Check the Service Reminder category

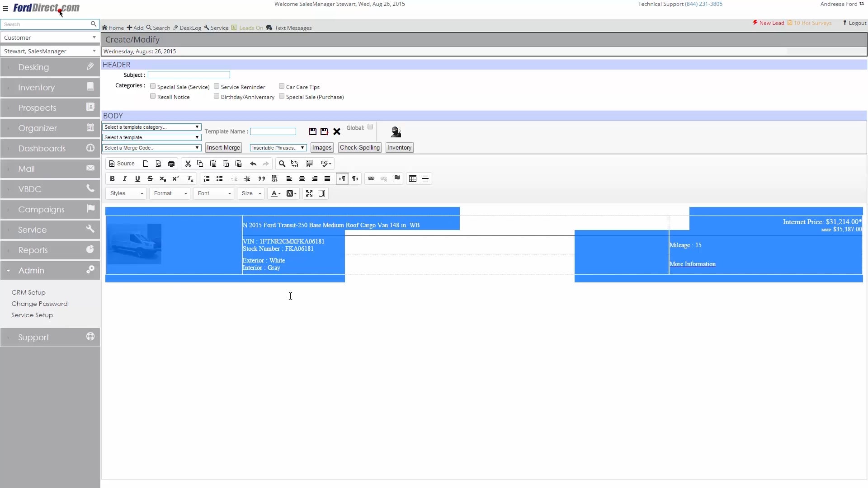pos(217,86)
